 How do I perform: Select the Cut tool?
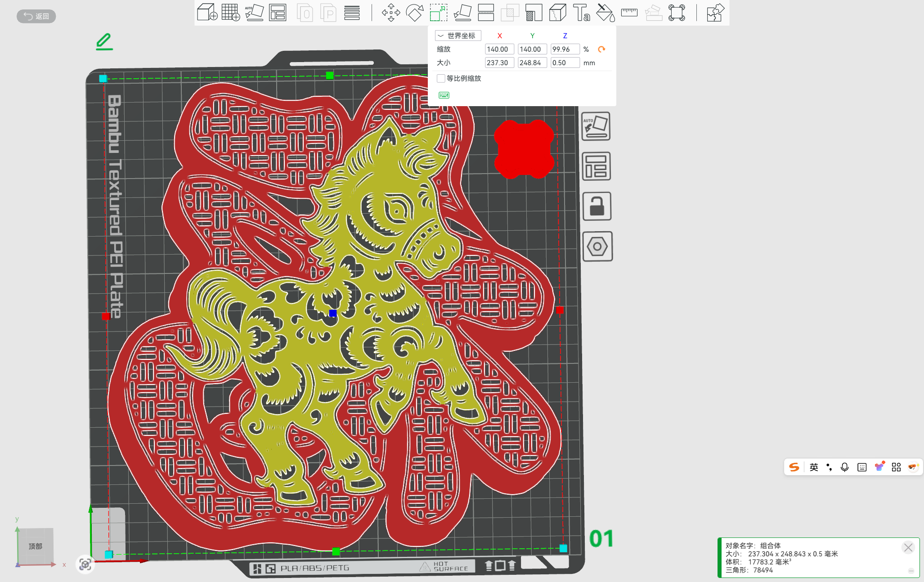coord(486,13)
